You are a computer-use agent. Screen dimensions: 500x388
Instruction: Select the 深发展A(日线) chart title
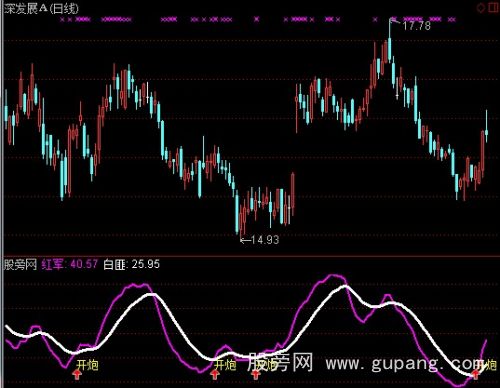41,9
